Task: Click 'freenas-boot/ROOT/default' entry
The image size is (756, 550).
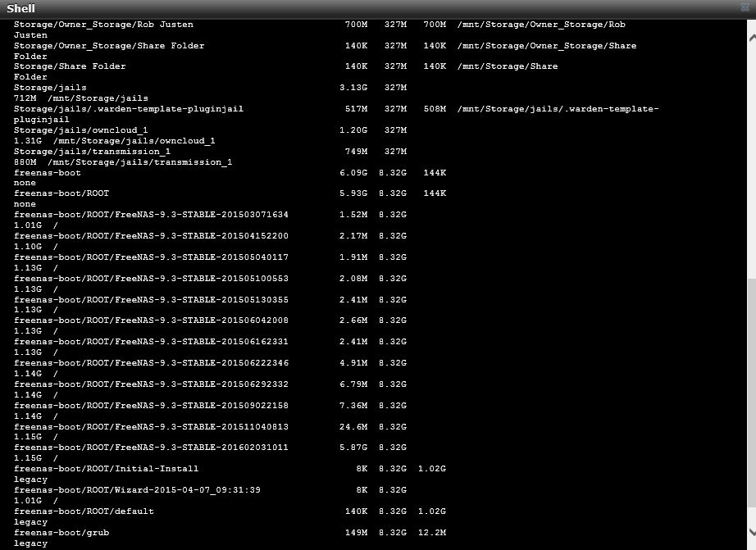Action: coord(84,511)
